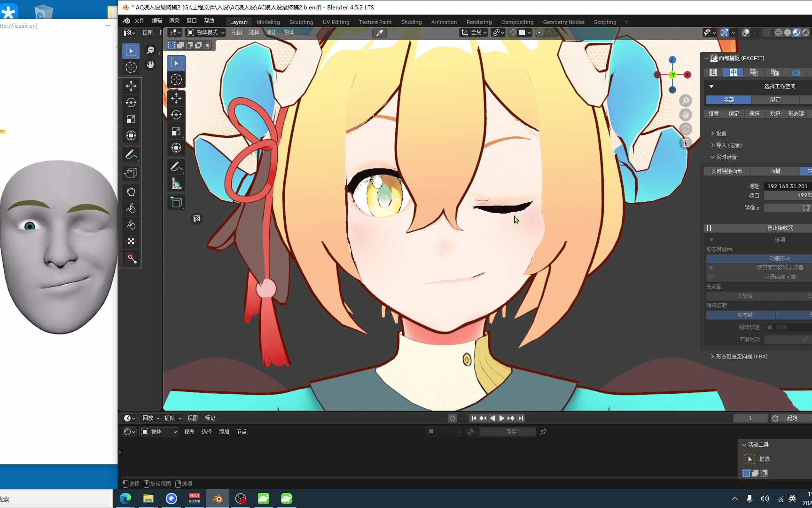Click the mirror X icon in FACEIT
The width and height of the screenshot is (812, 508).
(806, 208)
